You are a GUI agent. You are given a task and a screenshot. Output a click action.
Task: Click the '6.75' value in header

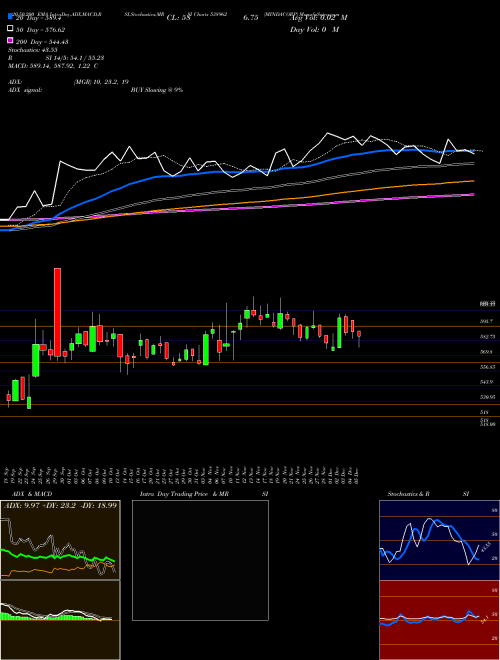click(250, 18)
